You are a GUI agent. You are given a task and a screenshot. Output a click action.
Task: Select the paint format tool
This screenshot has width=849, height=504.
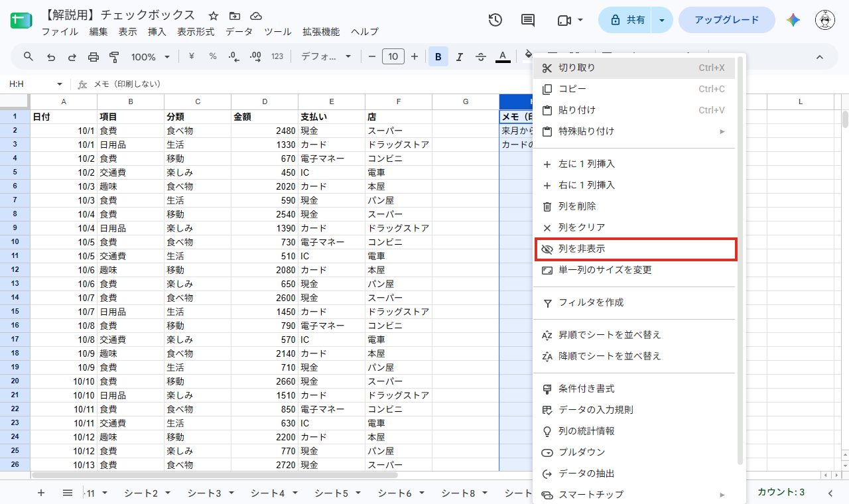tap(114, 56)
